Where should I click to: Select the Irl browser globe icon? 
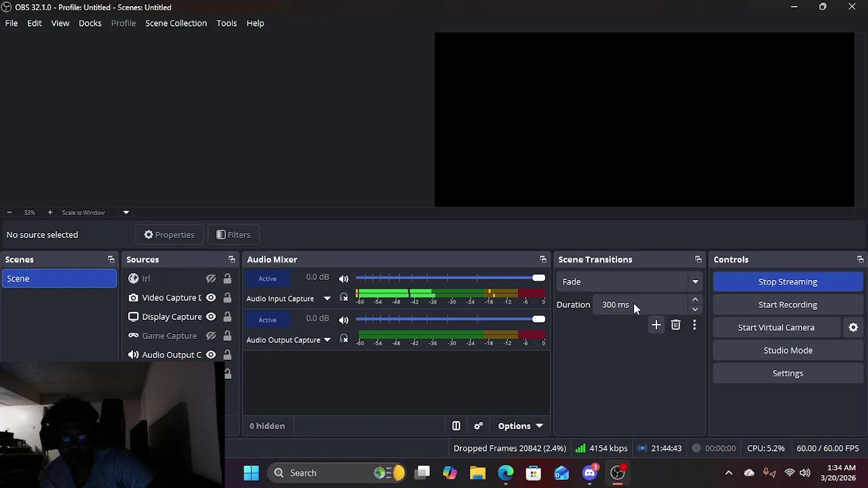click(x=134, y=279)
